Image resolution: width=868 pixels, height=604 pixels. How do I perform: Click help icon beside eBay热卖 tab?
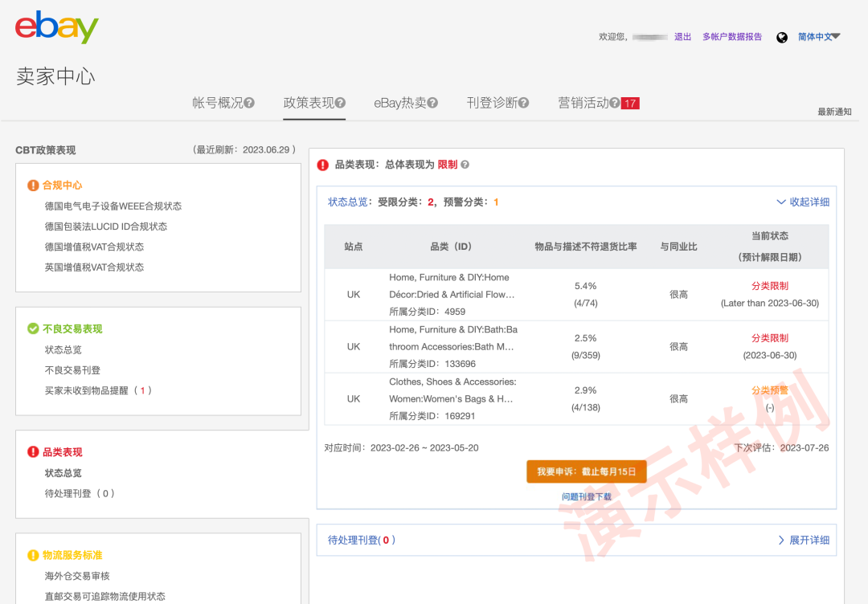(432, 103)
